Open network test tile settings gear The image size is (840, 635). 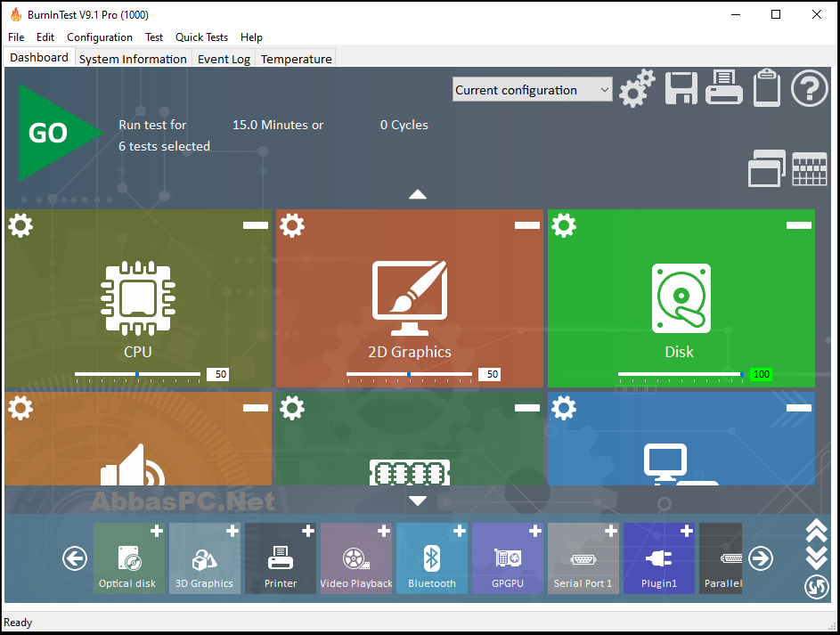(564, 408)
